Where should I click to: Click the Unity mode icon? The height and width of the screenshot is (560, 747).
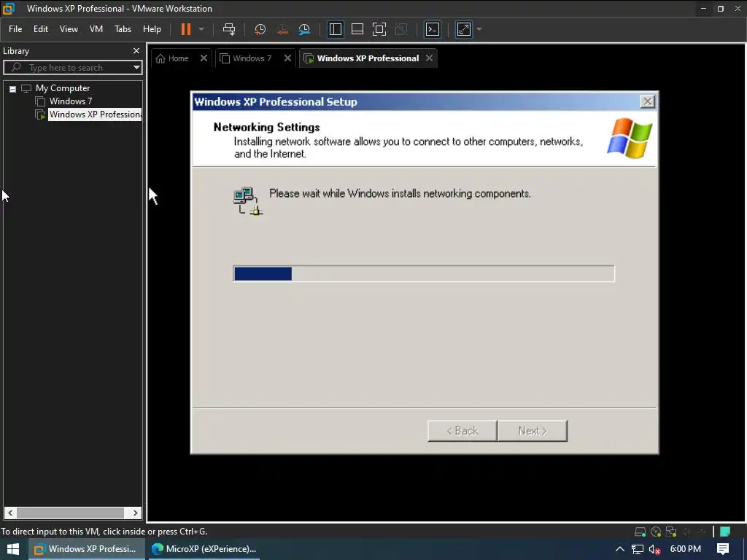coord(402,29)
